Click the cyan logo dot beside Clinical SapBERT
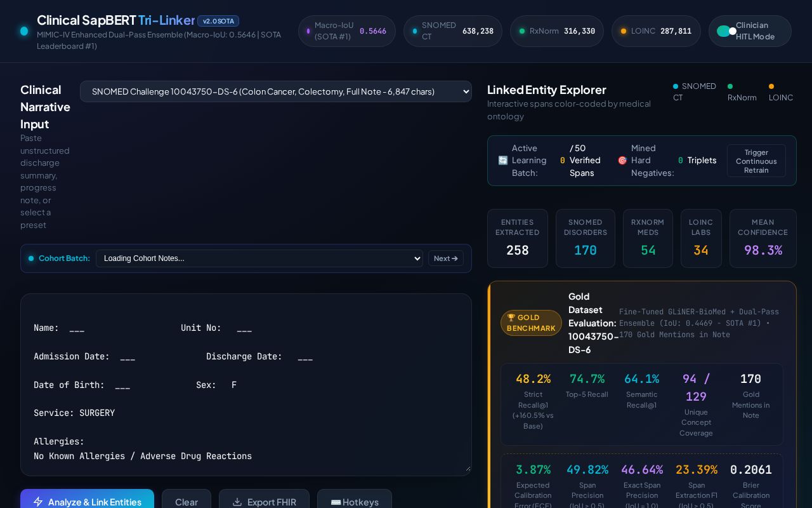Image resolution: width=812 pixels, height=508 pixels. pos(24,31)
